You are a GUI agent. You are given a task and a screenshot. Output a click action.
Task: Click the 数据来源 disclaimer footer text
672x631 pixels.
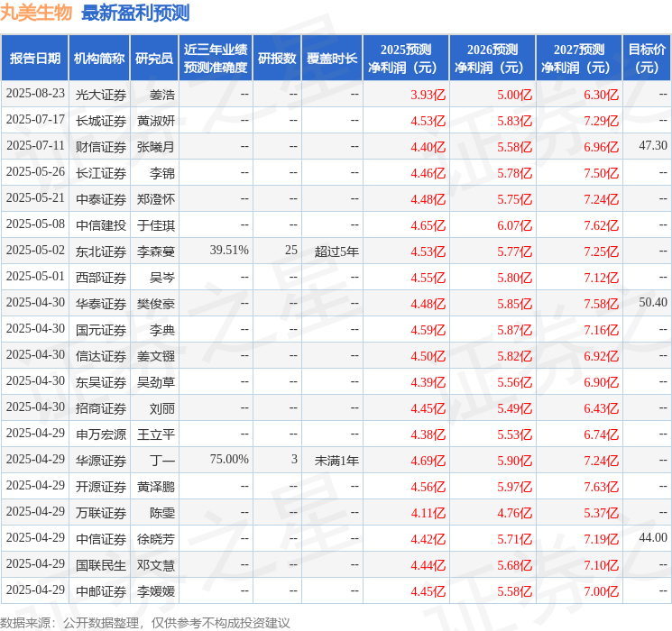[145, 622]
